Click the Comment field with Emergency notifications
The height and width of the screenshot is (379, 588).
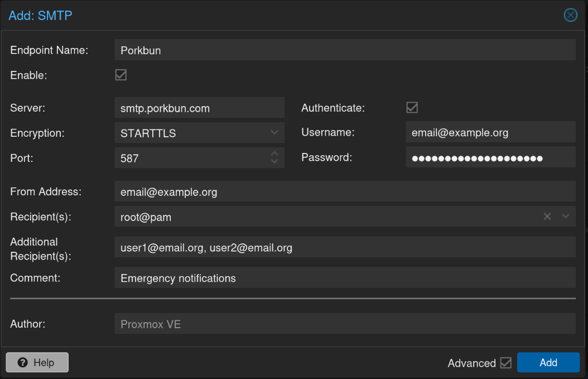[345, 277]
